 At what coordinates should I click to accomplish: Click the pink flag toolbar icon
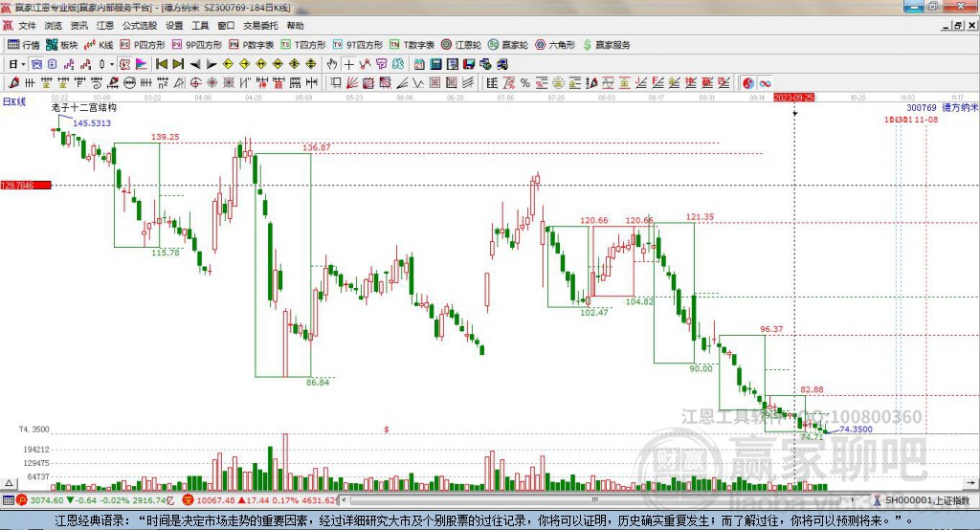point(142,64)
